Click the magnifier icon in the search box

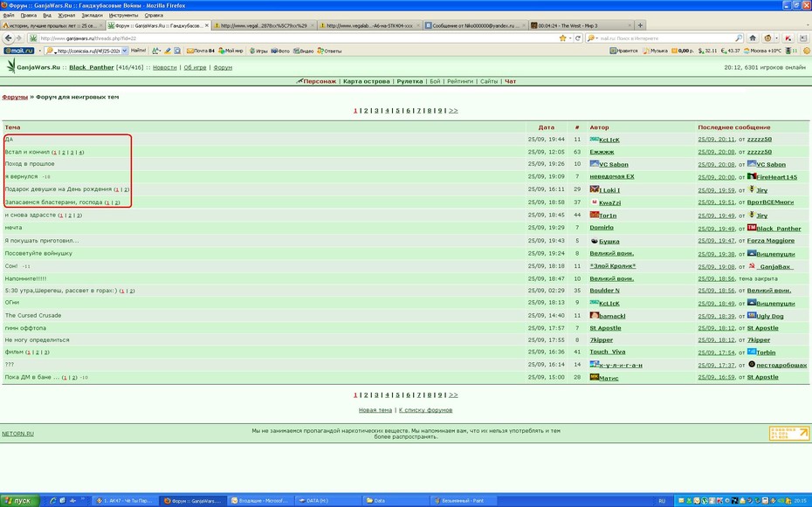pyautogui.click(x=739, y=38)
